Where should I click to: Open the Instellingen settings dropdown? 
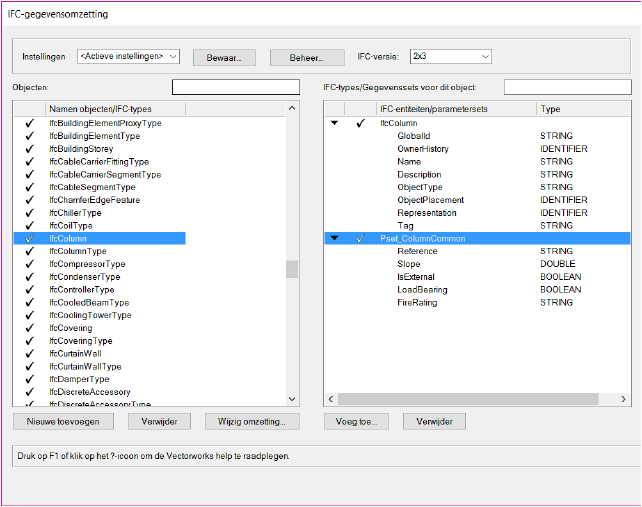coord(128,57)
